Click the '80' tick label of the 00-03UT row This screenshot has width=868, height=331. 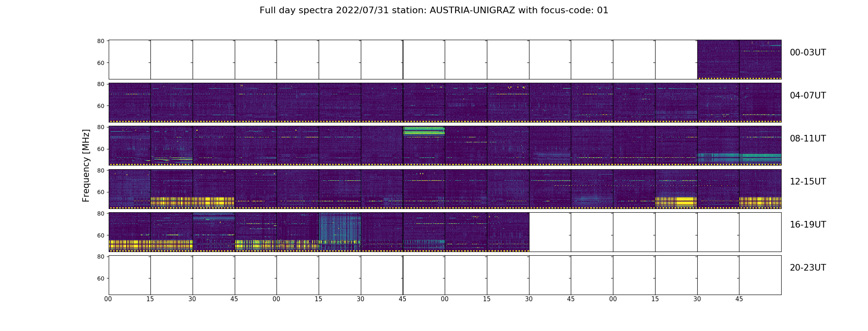[100, 41]
